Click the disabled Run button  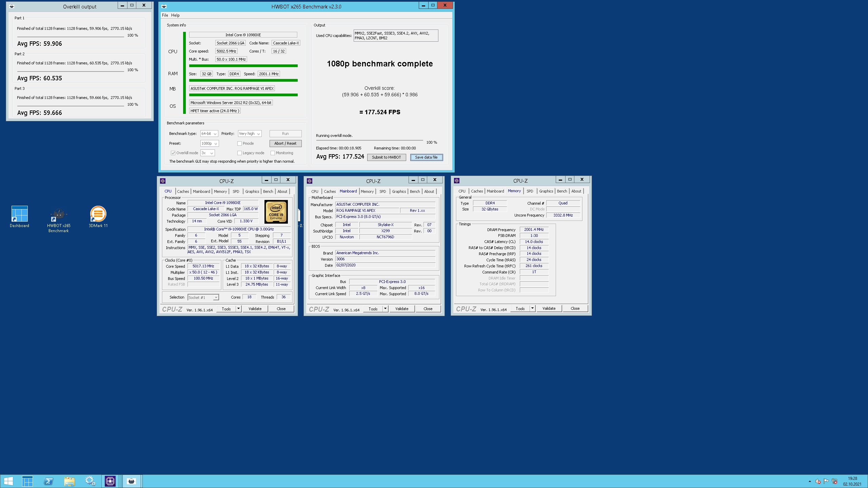click(x=285, y=134)
